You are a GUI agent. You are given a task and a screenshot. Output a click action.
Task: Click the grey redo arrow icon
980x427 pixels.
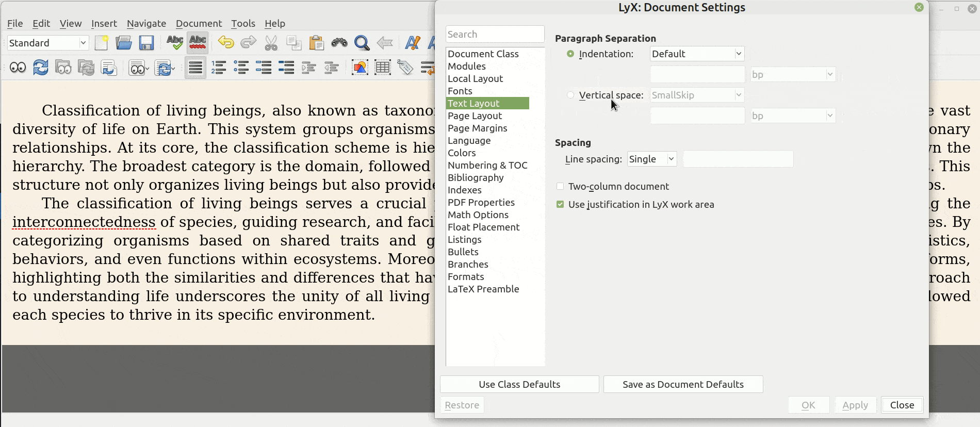point(248,43)
